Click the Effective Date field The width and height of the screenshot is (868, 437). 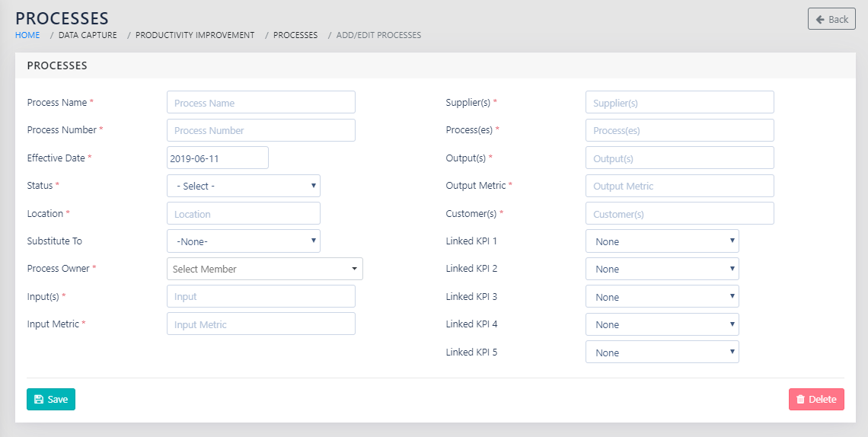217,158
